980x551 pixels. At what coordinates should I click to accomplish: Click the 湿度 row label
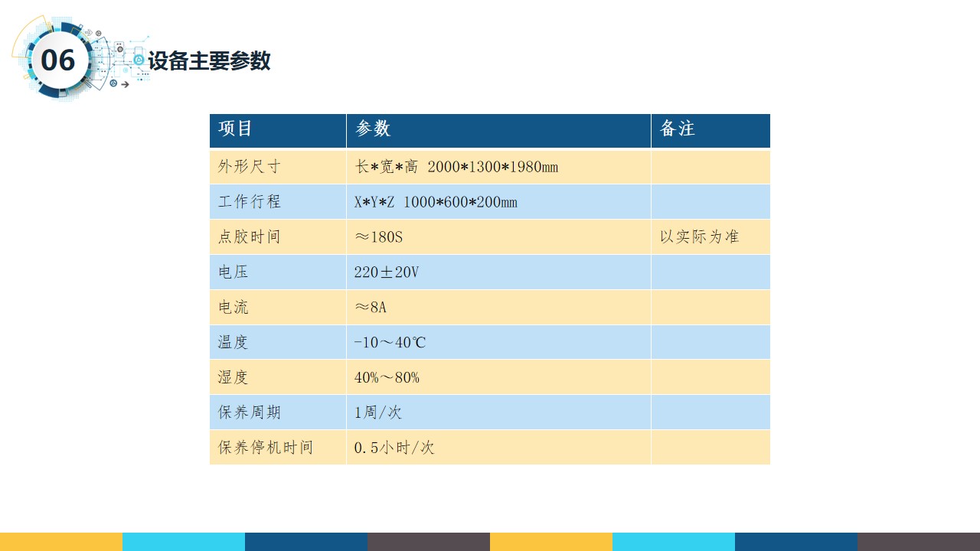point(234,377)
